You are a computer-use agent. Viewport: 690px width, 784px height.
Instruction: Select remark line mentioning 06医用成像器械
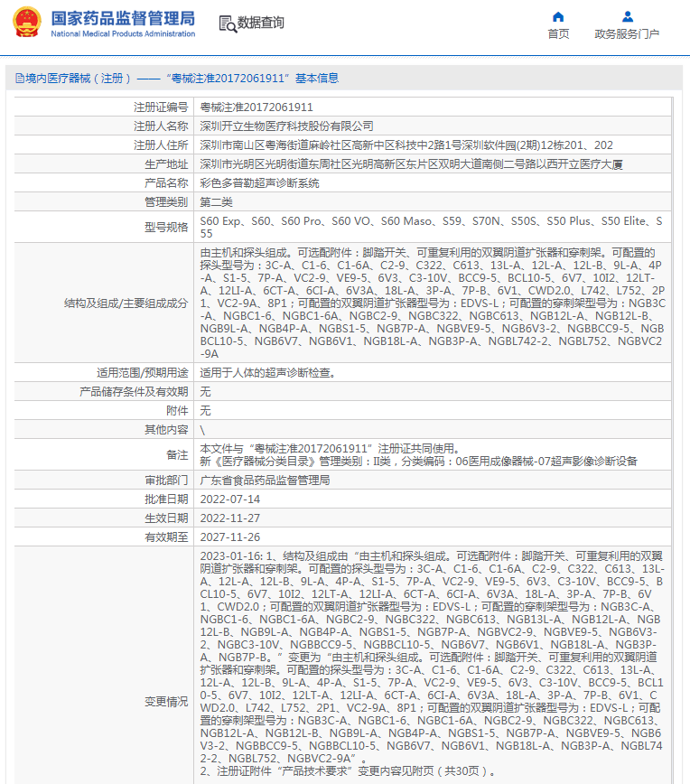(x=418, y=461)
